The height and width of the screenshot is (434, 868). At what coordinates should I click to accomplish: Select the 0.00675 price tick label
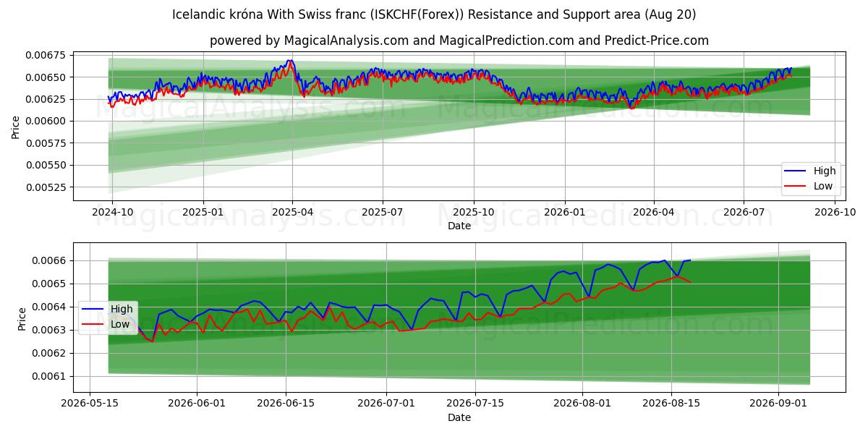pos(45,55)
